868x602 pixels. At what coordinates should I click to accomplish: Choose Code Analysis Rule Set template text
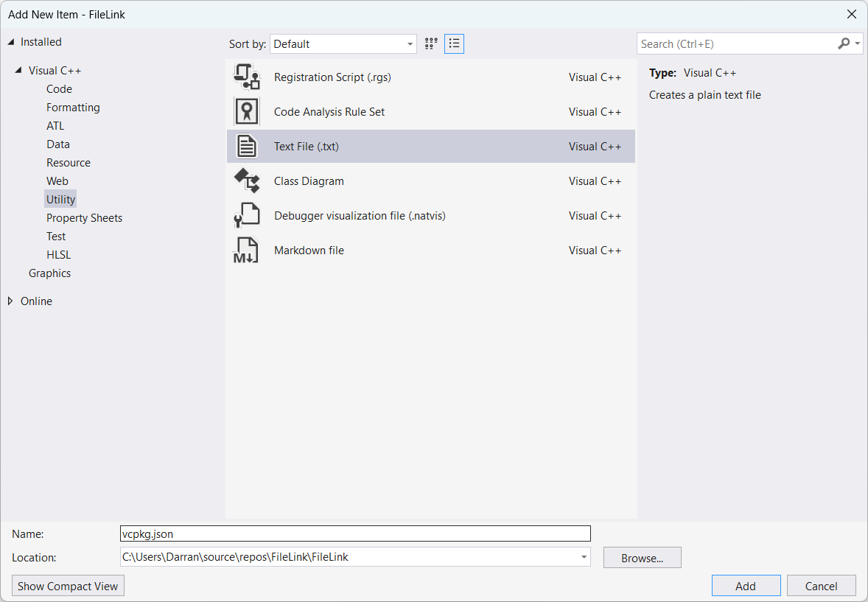point(329,112)
